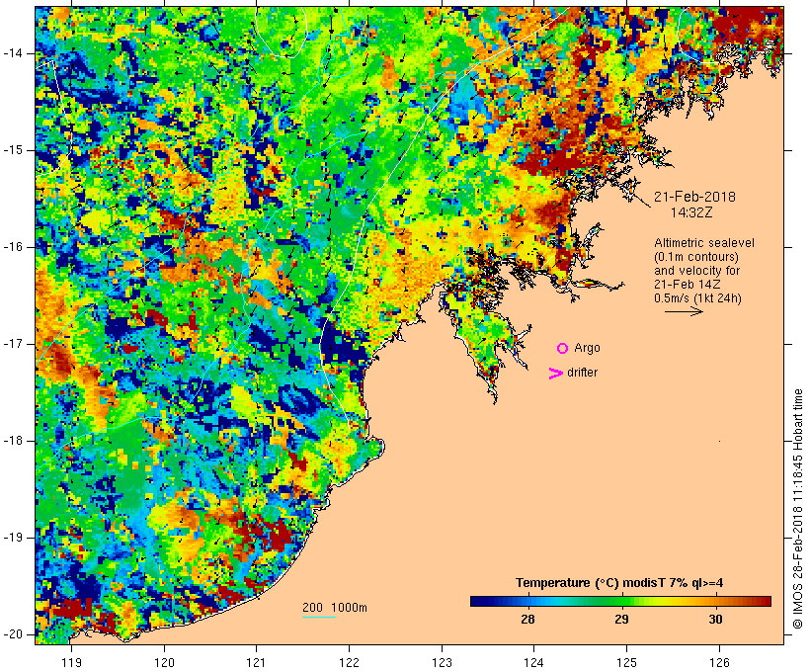Click the '126' longitude axis label
This screenshot has height=672, width=810.
pyautogui.click(x=719, y=662)
